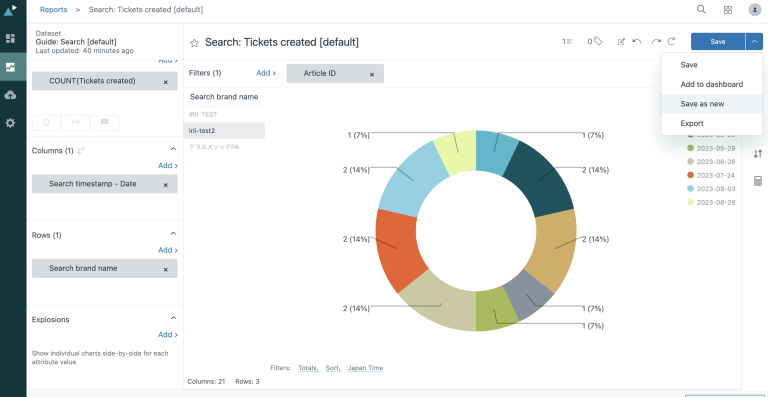Viewport: 768px width, 397px height.
Task: Select brand irii-test2 in the list
Action: 224,131
